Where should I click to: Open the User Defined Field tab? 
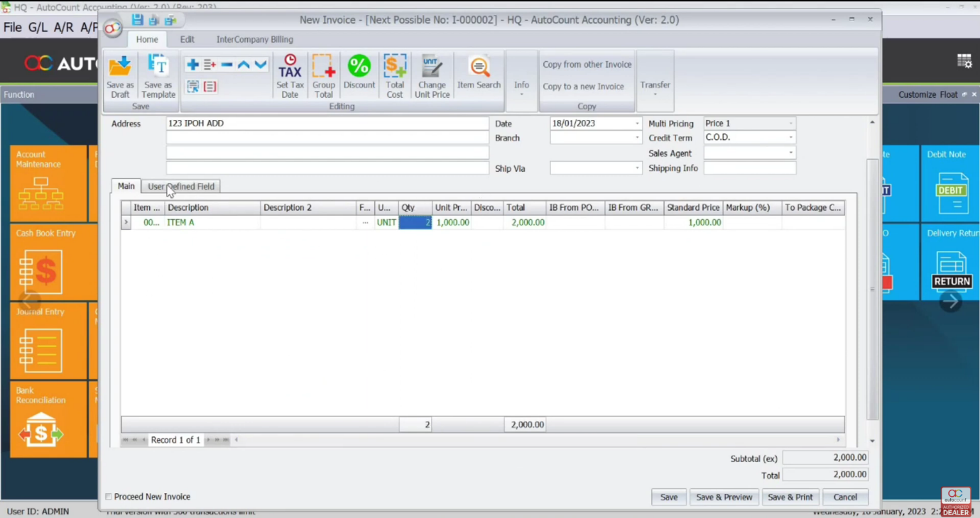click(x=181, y=187)
